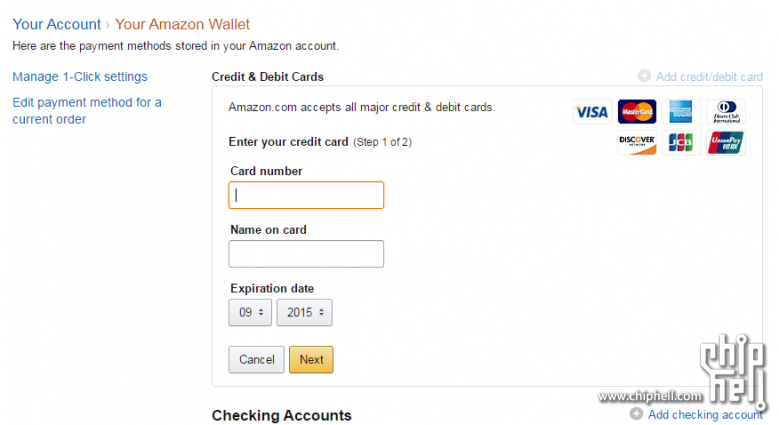The height and width of the screenshot is (425, 779).
Task: Click the MasterCard logo
Action: pyautogui.click(x=636, y=112)
